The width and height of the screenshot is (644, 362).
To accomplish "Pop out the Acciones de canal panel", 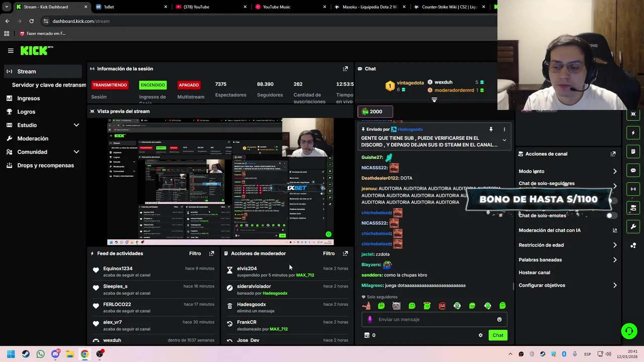I will point(613,154).
